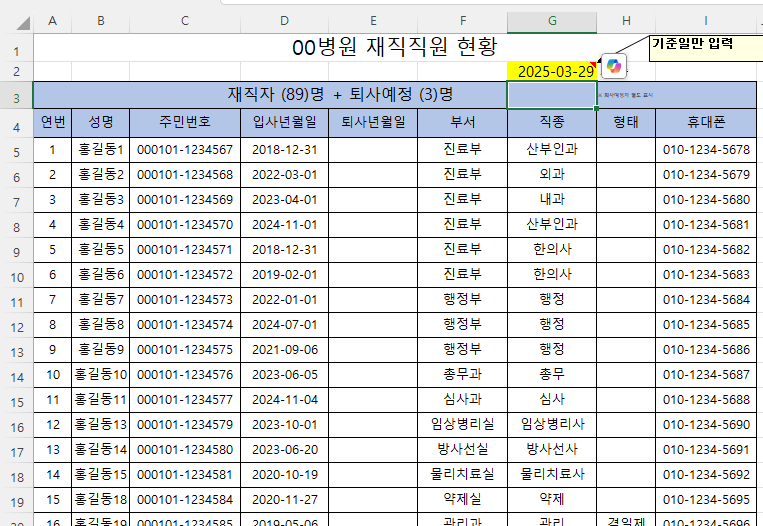Click hire date 2024-07-01

coord(284,325)
